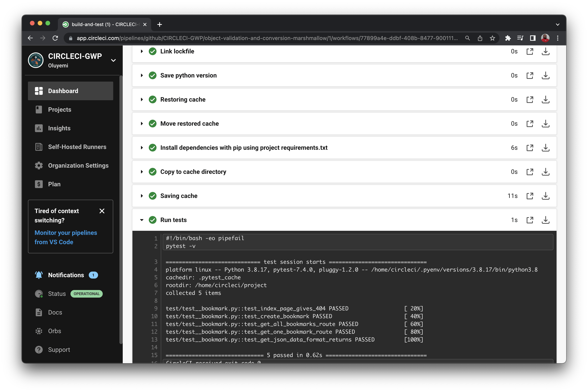
Task: Download the Install dependencies step log
Action: (546, 148)
